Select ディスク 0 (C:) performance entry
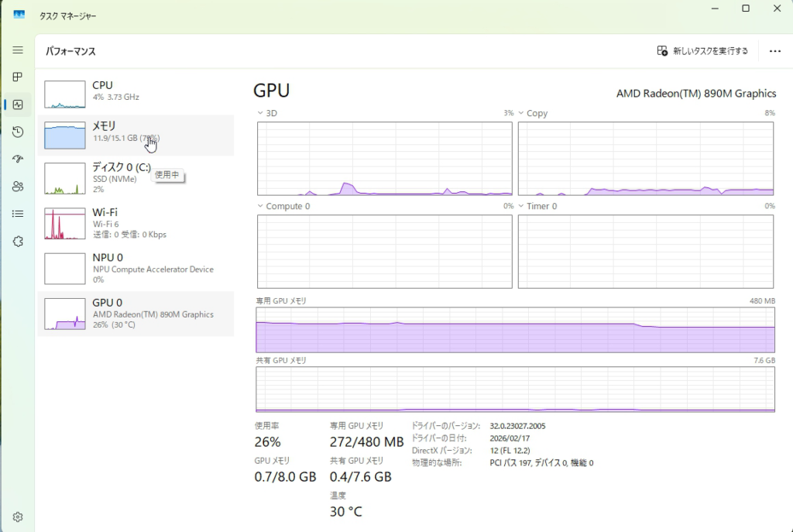 [x=136, y=178]
